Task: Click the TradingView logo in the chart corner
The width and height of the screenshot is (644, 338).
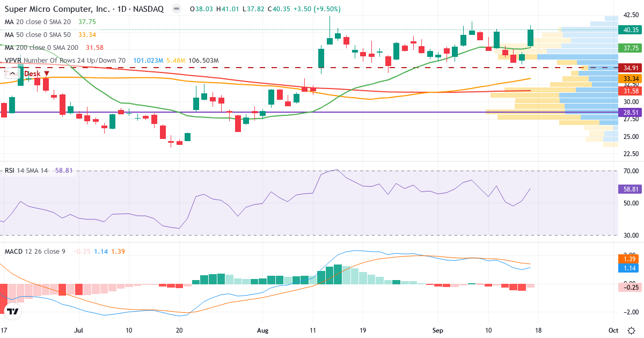Action: point(13,311)
